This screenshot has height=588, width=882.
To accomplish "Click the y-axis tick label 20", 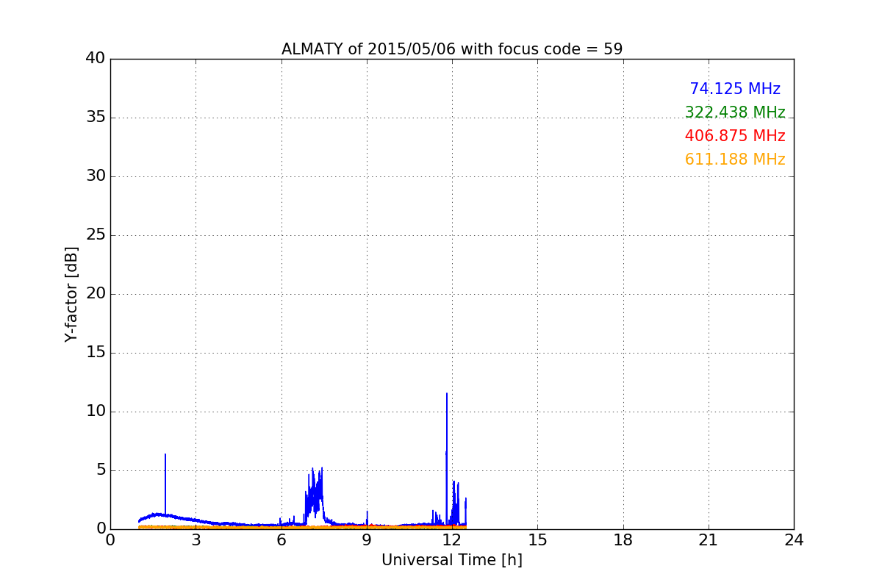I will (x=96, y=294).
